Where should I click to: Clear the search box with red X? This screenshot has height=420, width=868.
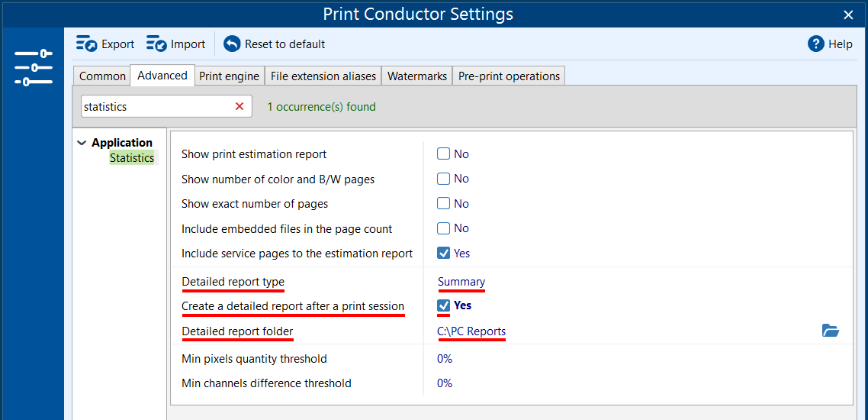(x=240, y=106)
